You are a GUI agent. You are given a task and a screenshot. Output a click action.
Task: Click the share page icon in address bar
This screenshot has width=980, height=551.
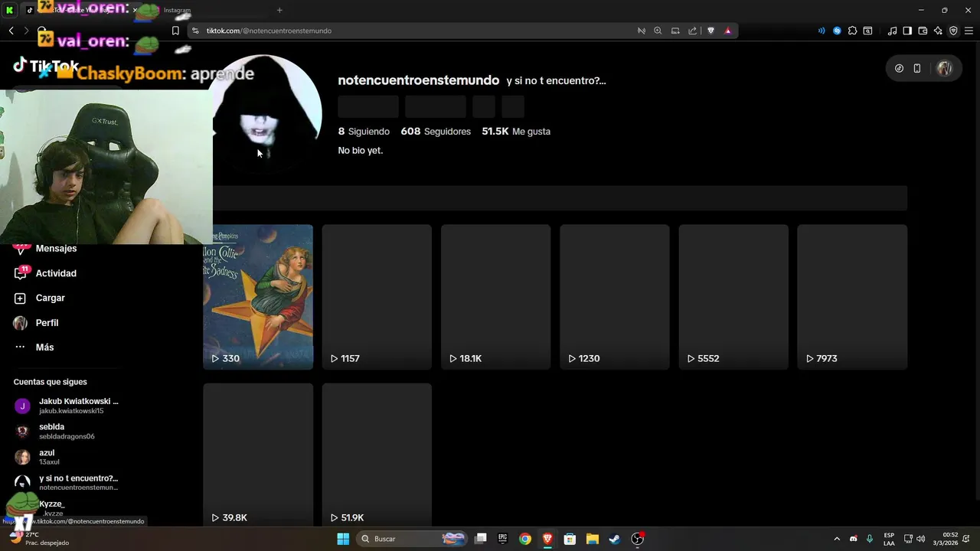click(693, 31)
